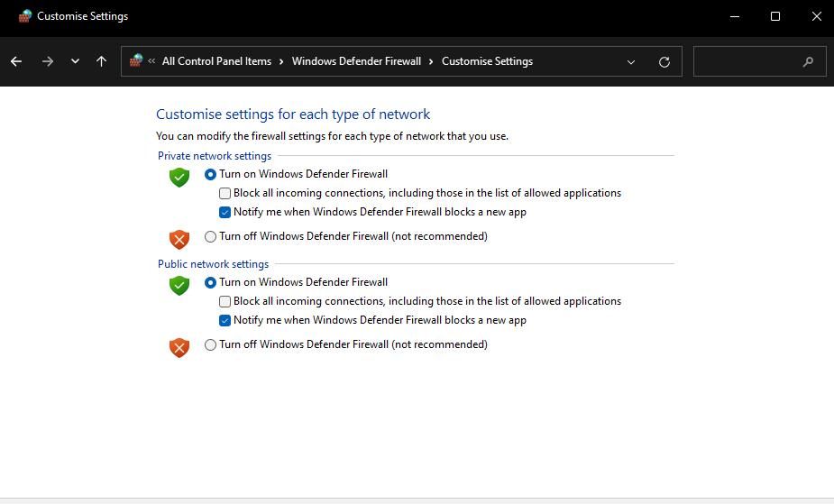Expand the hidden breadcrumb path chevrons
The width and height of the screenshot is (834, 504).
click(151, 61)
